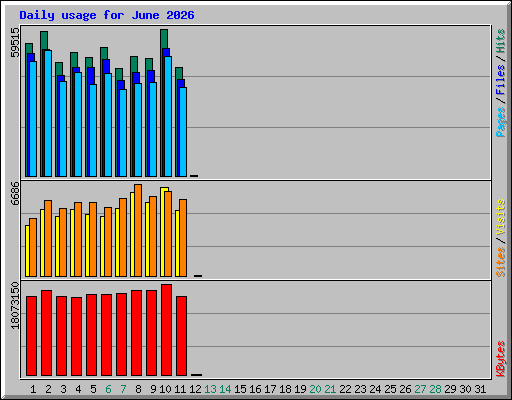Click the day 7 cyan pages bar
Viewport: 512px width, 400px height.
[123, 133]
